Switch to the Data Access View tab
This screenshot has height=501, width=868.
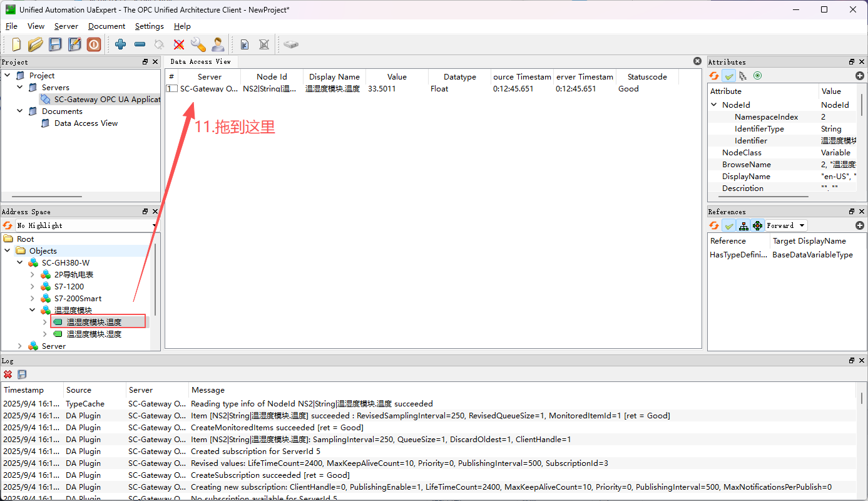click(x=200, y=61)
